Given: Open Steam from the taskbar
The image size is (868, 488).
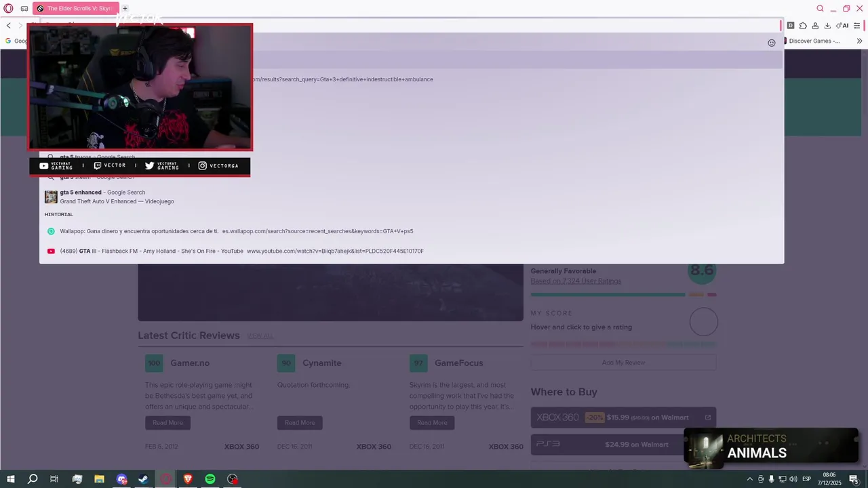Looking at the screenshot, I should click(143, 479).
